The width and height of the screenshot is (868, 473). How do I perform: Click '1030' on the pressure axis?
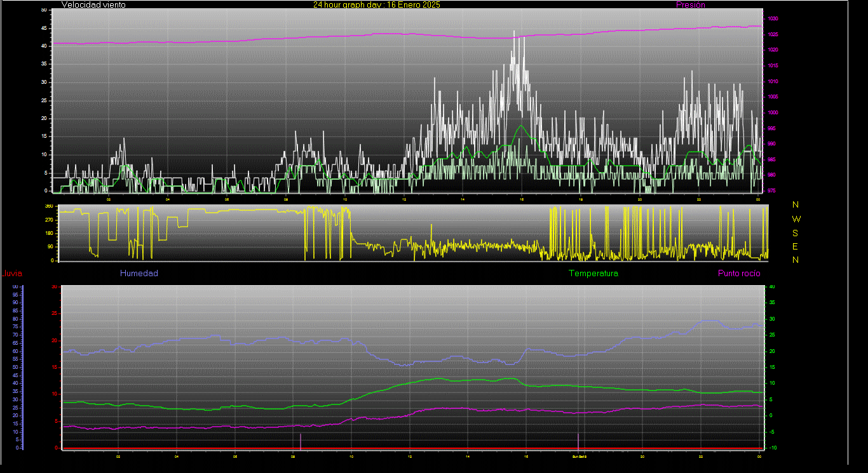[x=773, y=19]
